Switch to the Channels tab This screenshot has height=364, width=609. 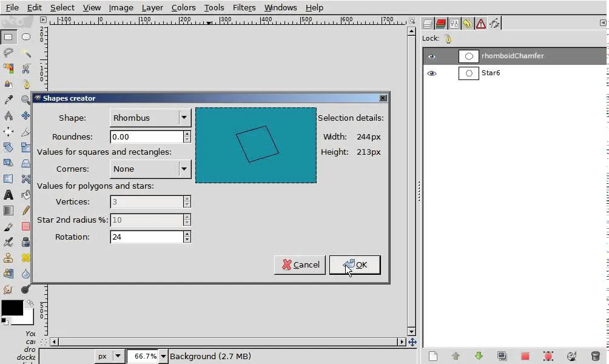coord(441,24)
